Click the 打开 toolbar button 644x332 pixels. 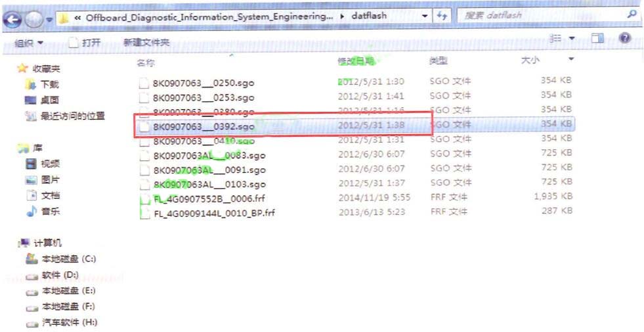click(85, 42)
